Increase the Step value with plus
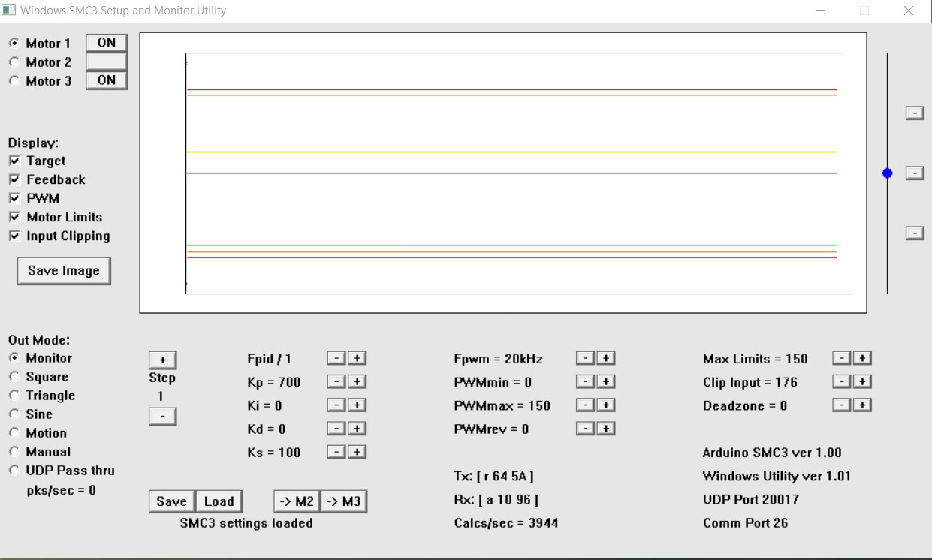Screen dimensions: 932x560 [x=162, y=360]
